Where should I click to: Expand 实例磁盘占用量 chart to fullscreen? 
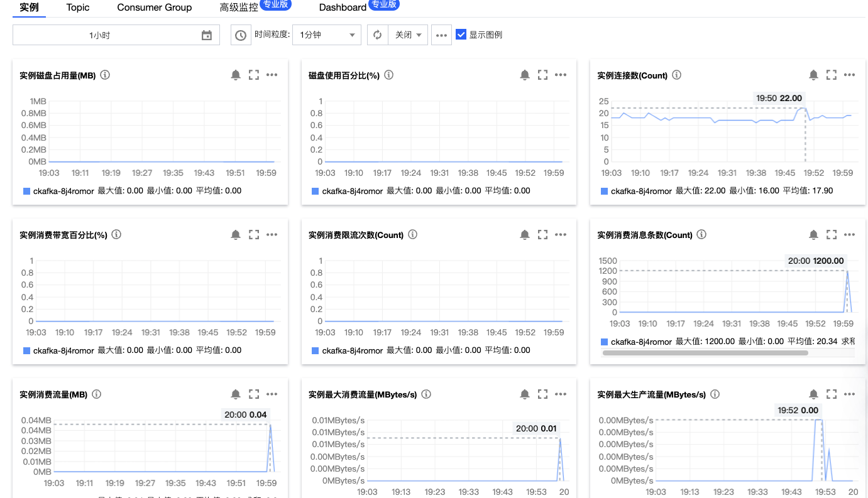click(254, 75)
